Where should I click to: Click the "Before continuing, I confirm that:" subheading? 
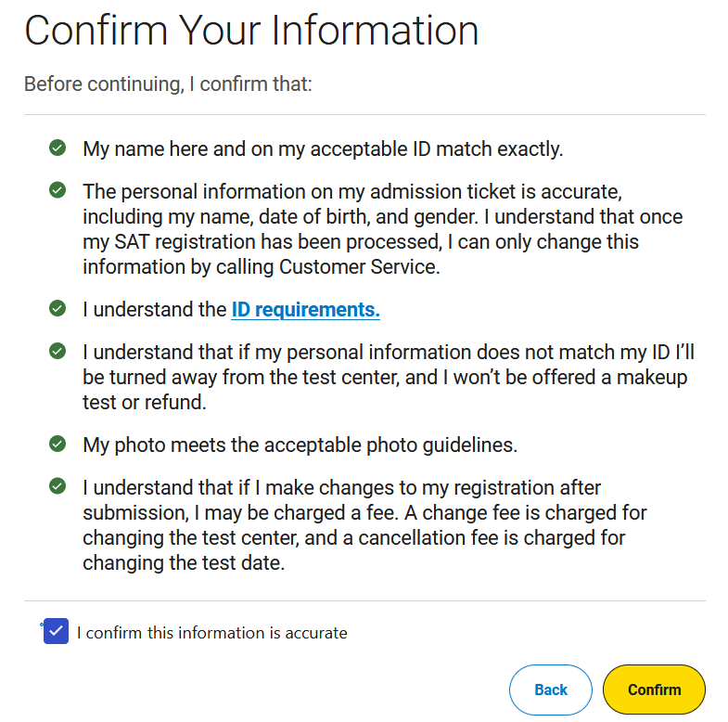pyautogui.click(x=168, y=84)
